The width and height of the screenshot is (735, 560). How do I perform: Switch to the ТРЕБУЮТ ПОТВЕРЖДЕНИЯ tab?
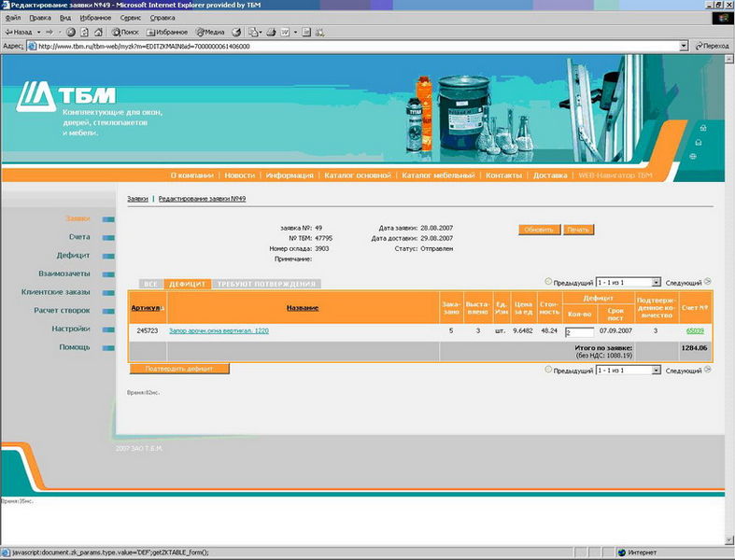[x=267, y=284]
